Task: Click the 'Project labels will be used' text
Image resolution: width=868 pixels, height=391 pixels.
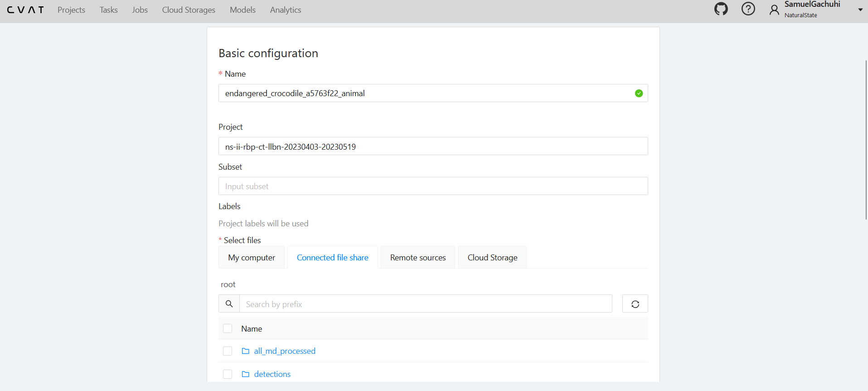Action: (x=263, y=224)
